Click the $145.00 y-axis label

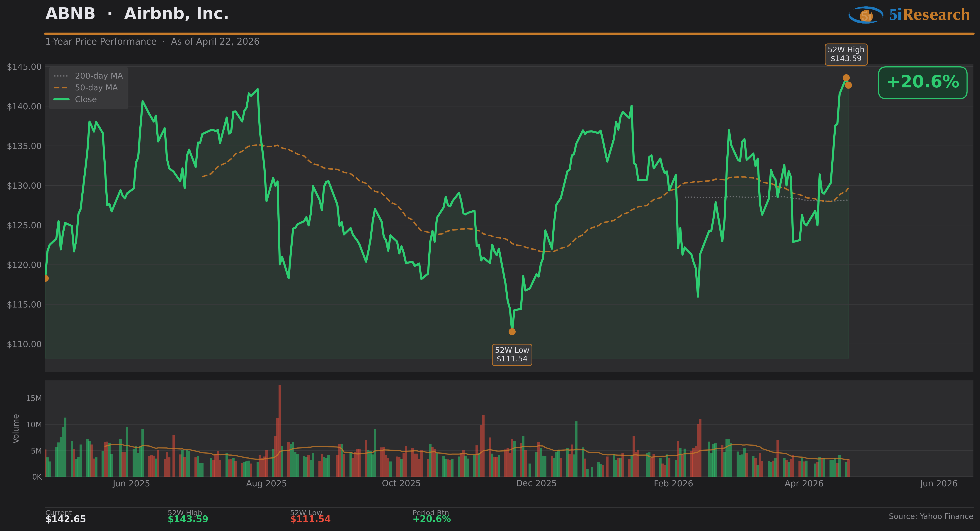click(24, 67)
